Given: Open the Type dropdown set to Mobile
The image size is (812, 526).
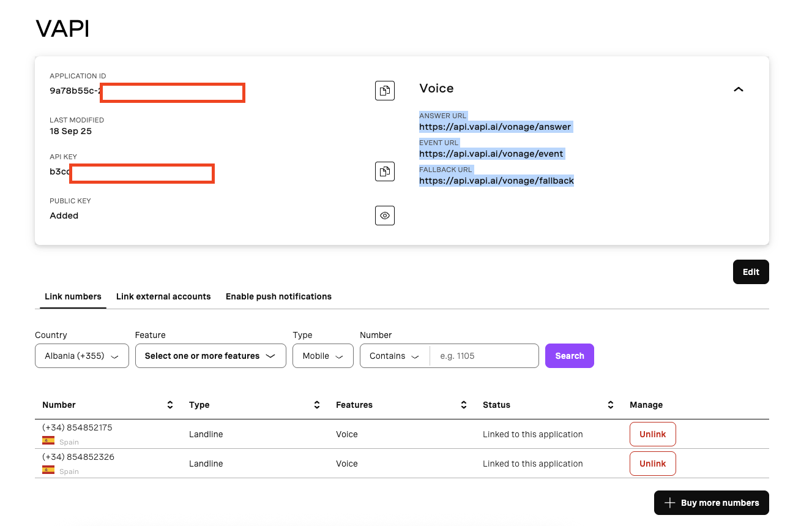Looking at the screenshot, I should [x=323, y=356].
